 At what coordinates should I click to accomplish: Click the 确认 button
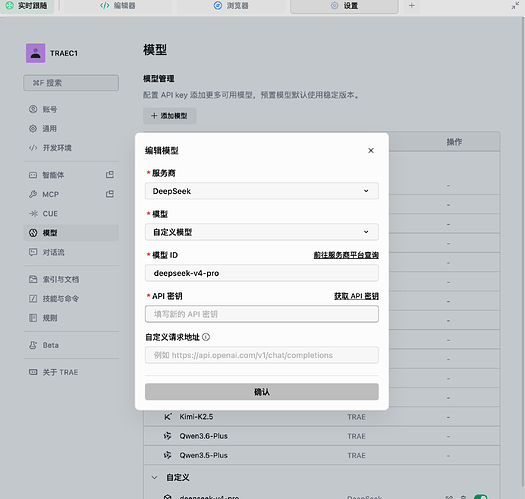[262, 391]
